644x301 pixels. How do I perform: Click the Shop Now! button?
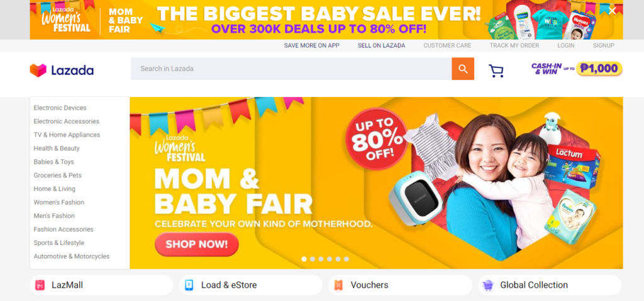click(x=196, y=245)
